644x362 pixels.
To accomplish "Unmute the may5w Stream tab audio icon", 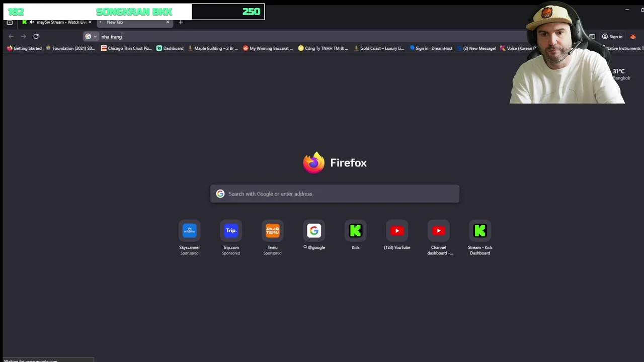I will 32,22.
